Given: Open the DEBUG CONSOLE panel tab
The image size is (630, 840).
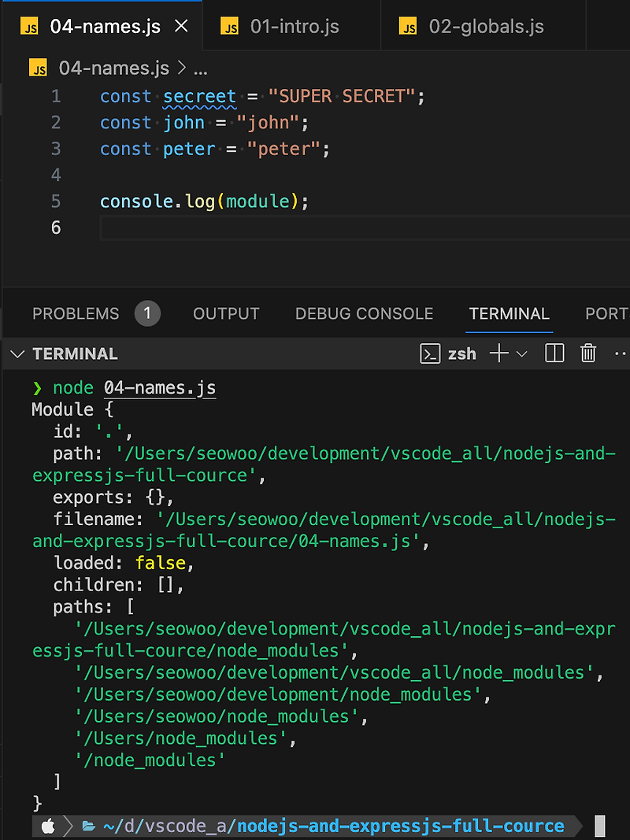Looking at the screenshot, I should tap(365, 313).
